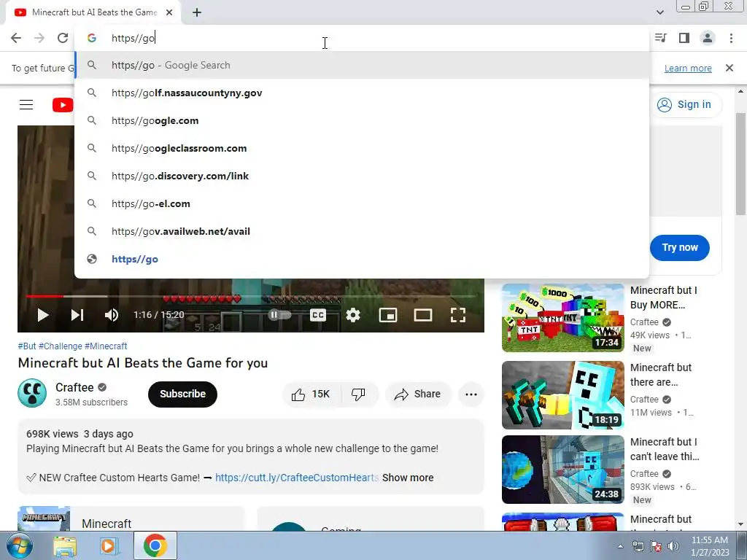Screen dimensions: 747x560
Task: Show hidden tray icons arrow
Action: coord(620,546)
